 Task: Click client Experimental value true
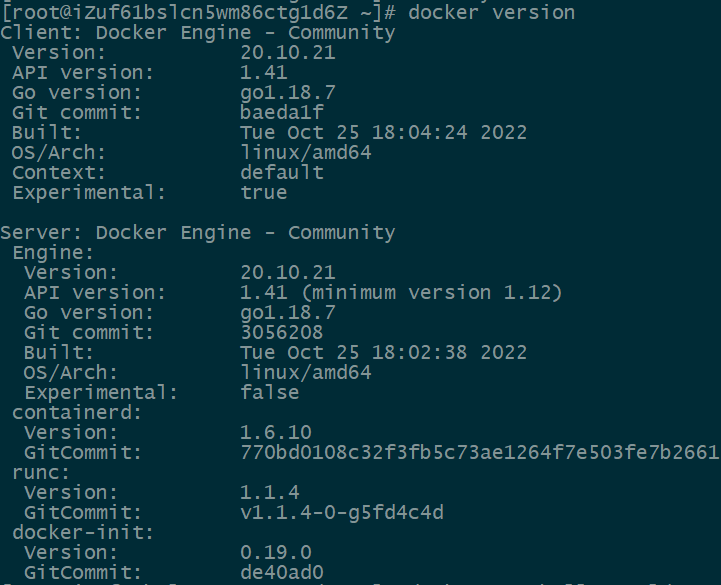click(264, 192)
